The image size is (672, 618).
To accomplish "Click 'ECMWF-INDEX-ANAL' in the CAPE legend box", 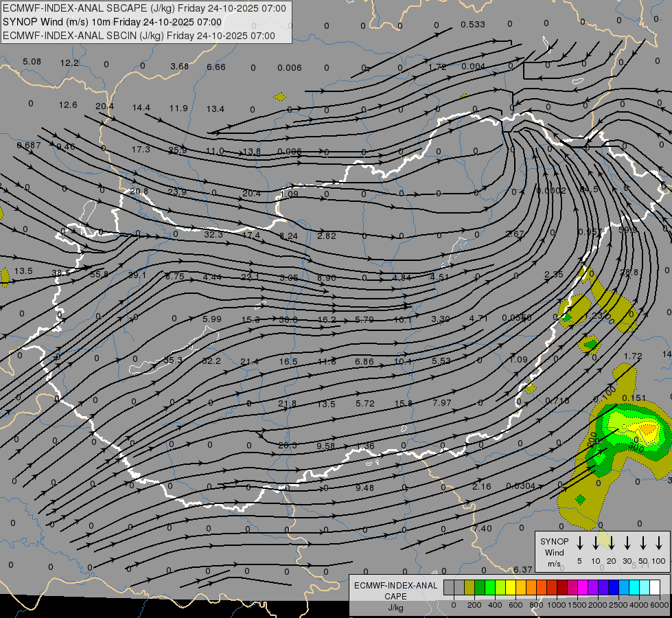I will tap(395, 586).
